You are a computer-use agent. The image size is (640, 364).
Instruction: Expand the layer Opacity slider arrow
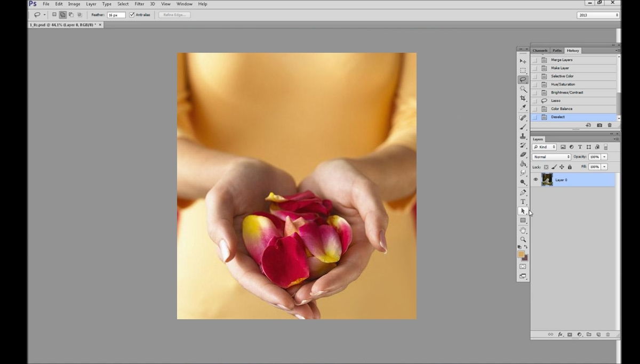click(604, 157)
